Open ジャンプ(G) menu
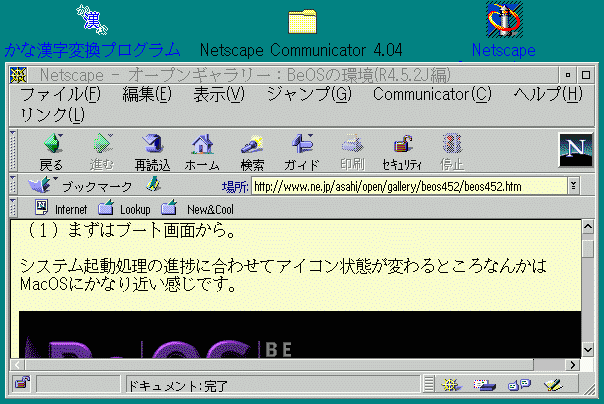 pyautogui.click(x=310, y=94)
